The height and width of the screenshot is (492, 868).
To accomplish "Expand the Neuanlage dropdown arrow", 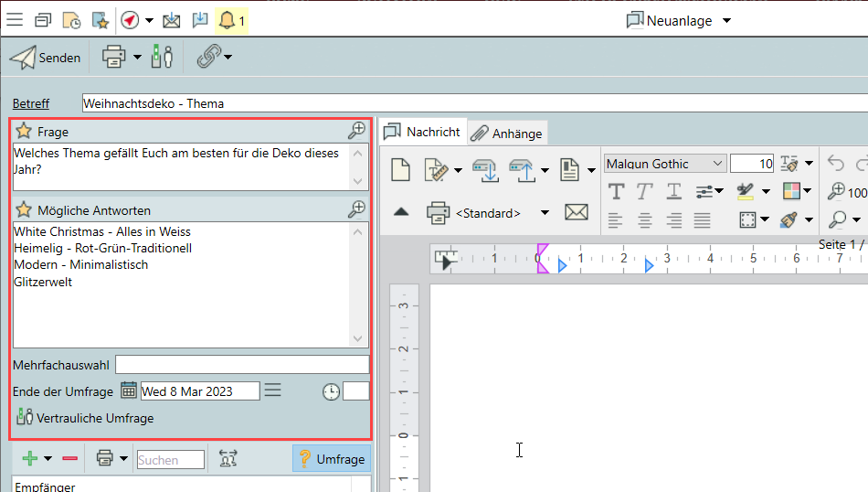I will click(x=727, y=21).
